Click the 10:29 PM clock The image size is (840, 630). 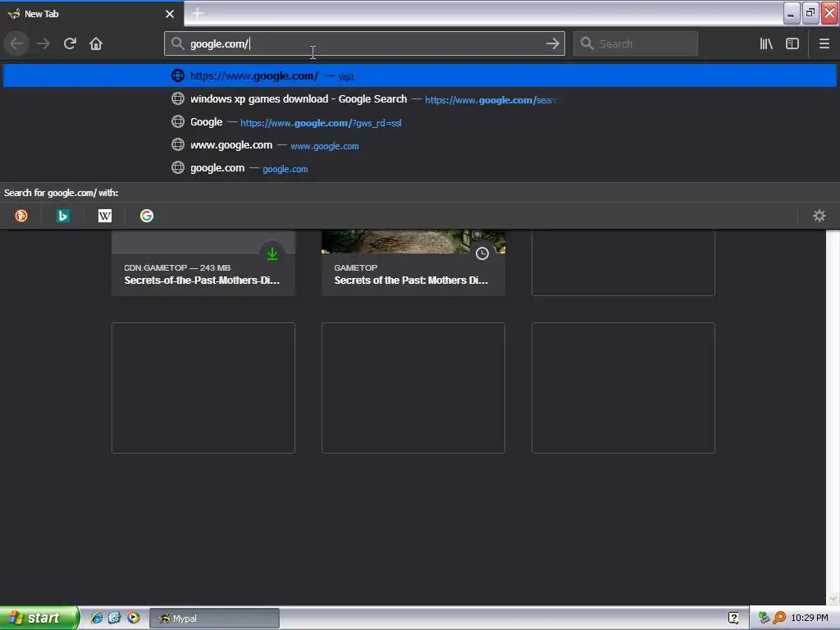(x=810, y=618)
